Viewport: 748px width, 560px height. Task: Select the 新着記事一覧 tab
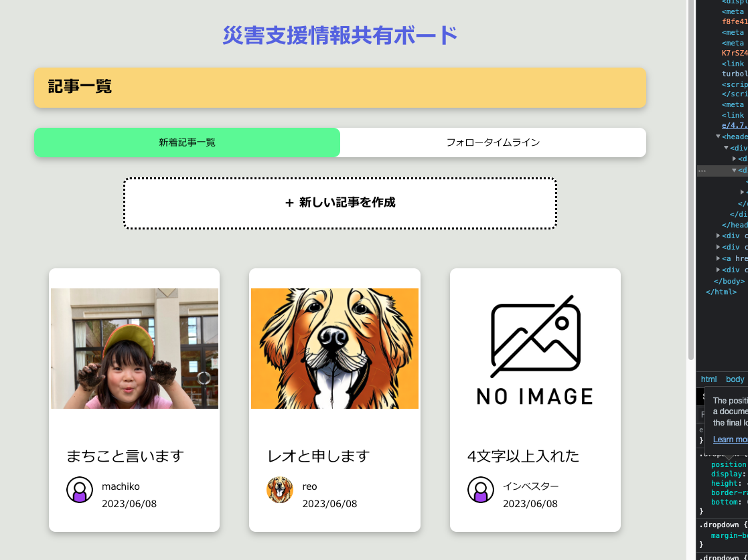pos(188,142)
